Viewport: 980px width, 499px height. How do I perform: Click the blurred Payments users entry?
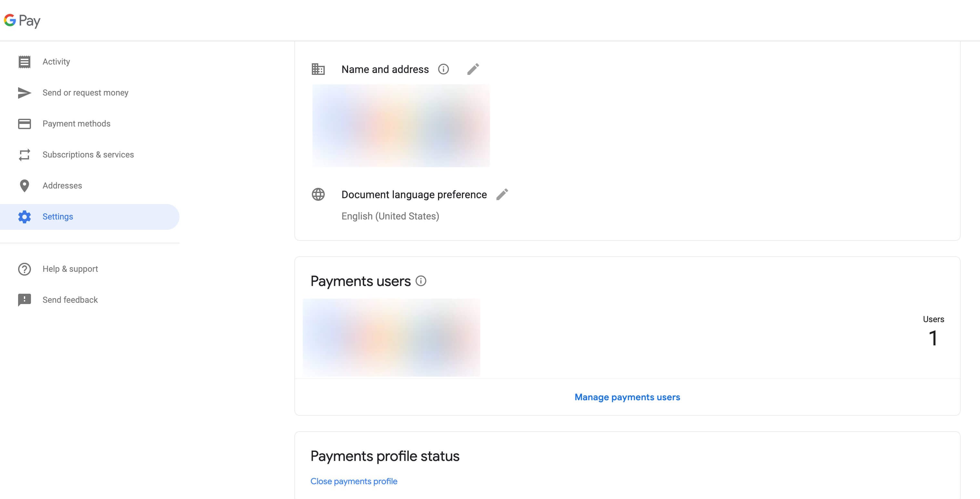tap(392, 337)
